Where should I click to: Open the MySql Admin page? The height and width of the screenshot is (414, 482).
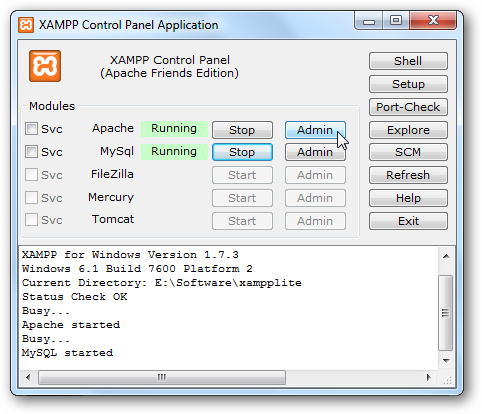click(315, 152)
